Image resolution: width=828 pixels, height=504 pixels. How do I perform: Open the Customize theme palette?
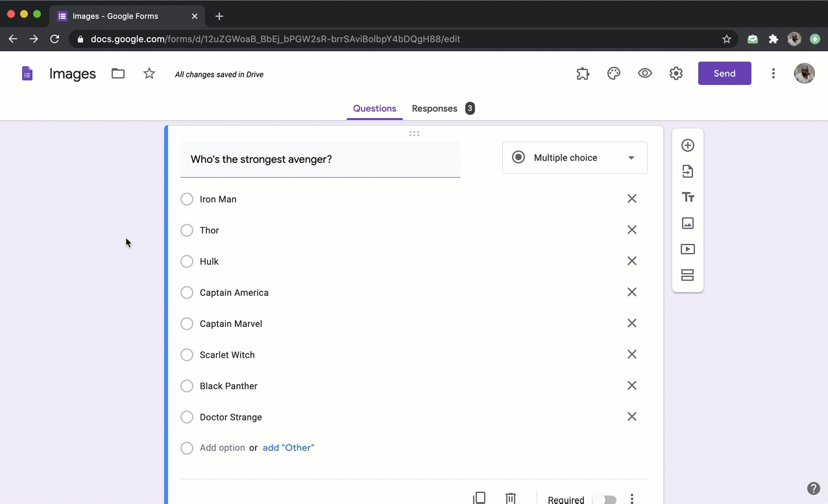pos(614,73)
